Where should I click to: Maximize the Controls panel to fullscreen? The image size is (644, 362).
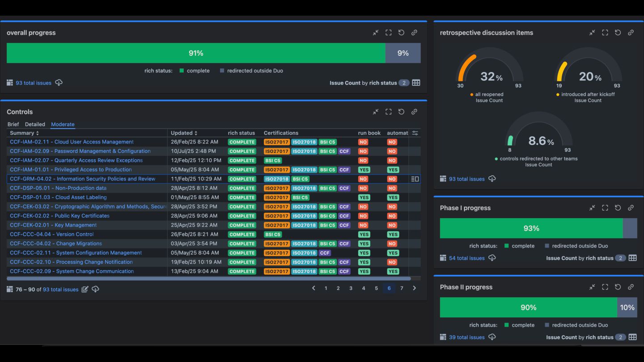pos(388,112)
